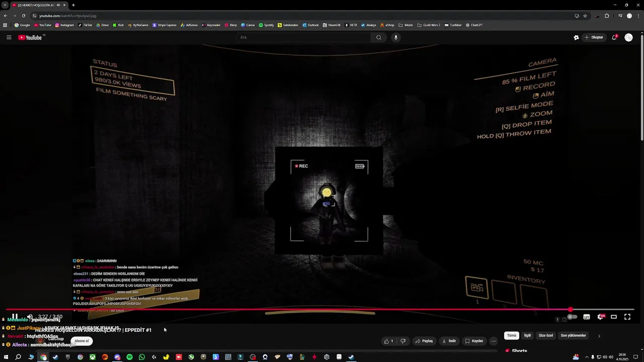This screenshot has height=362, width=644.
Task: Open a new browser tab
Action: pyautogui.click(x=73, y=5)
